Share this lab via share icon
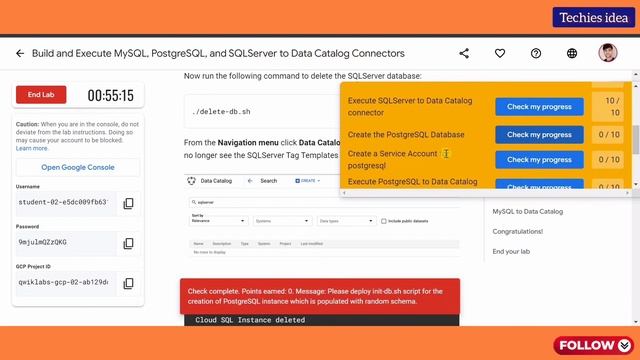This screenshot has width=640, height=360. pyautogui.click(x=464, y=53)
